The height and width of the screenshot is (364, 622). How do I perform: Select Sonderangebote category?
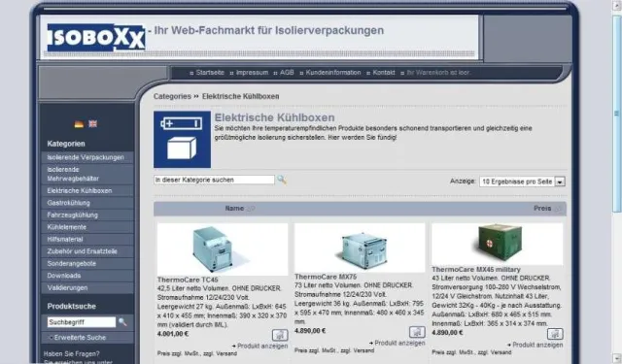[x=87, y=264]
